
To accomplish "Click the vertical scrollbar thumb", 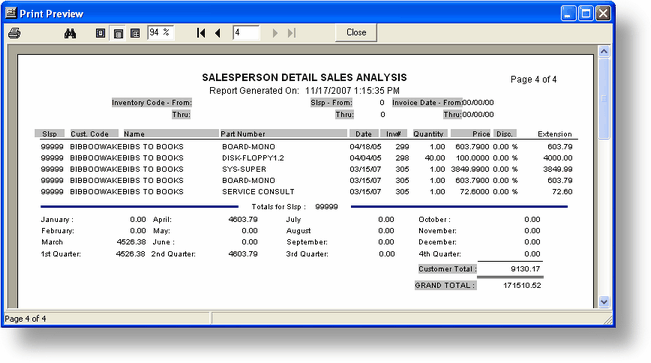I will pyautogui.click(x=604, y=99).
